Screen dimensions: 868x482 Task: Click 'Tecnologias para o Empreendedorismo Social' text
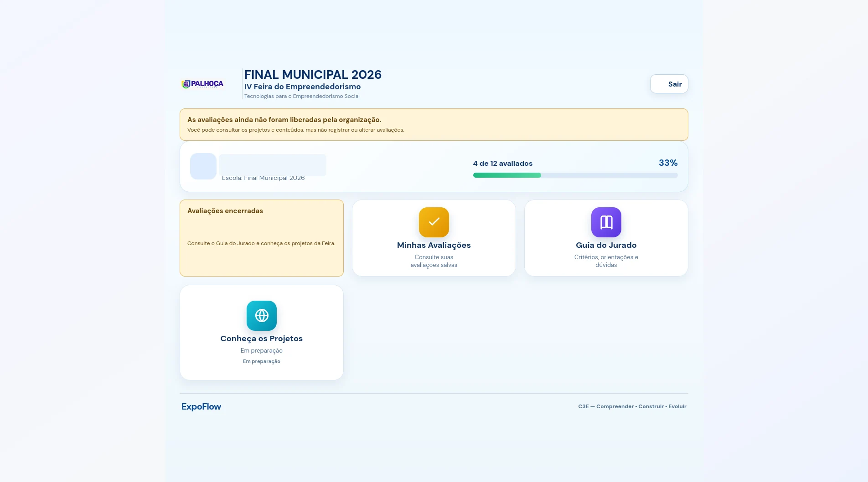coord(302,96)
